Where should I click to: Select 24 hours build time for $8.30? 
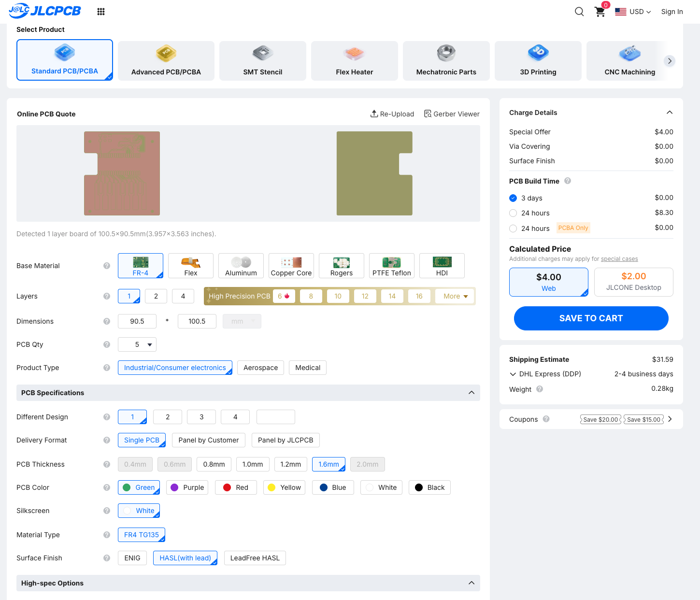click(x=513, y=213)
